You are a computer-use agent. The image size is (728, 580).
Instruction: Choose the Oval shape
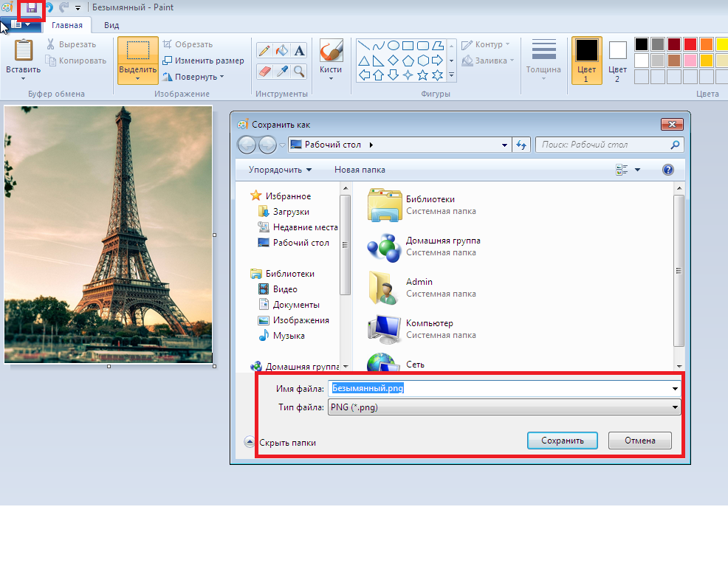[394, 46]
